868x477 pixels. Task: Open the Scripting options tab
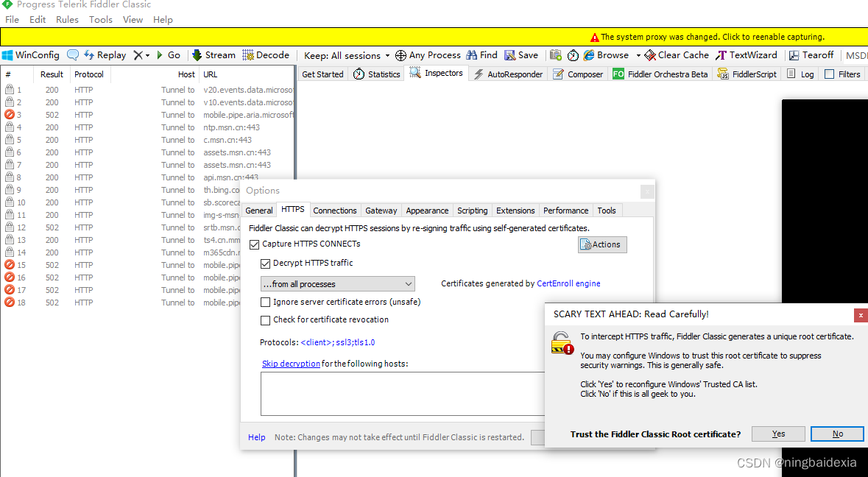pos(472,211)
